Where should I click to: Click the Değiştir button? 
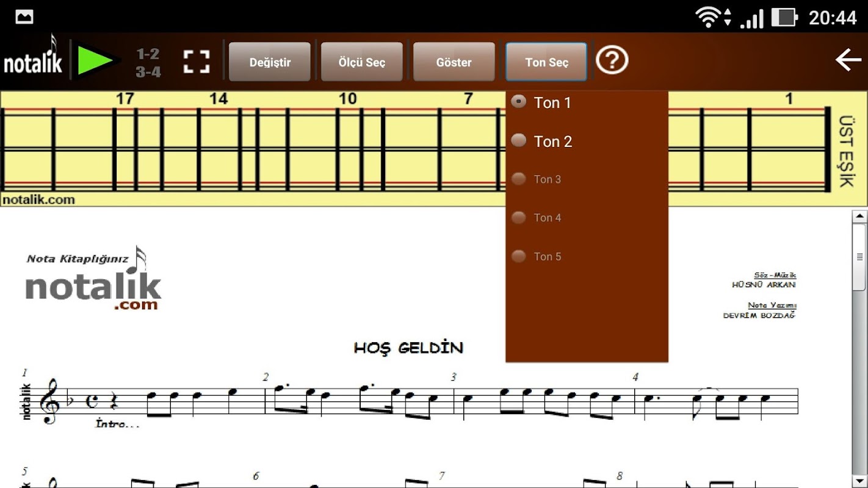(x=270, y=62)
